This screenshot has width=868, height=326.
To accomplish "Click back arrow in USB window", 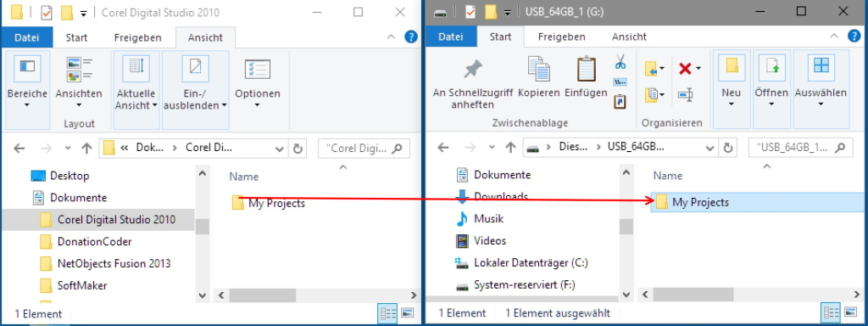I will pos(442,148).
